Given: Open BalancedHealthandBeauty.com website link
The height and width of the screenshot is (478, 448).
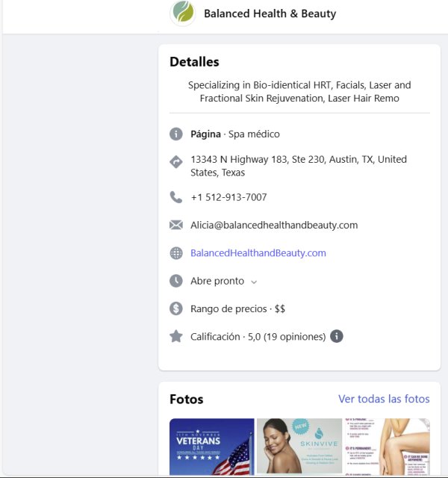Looking at the screenshot, I should point(258,253).
